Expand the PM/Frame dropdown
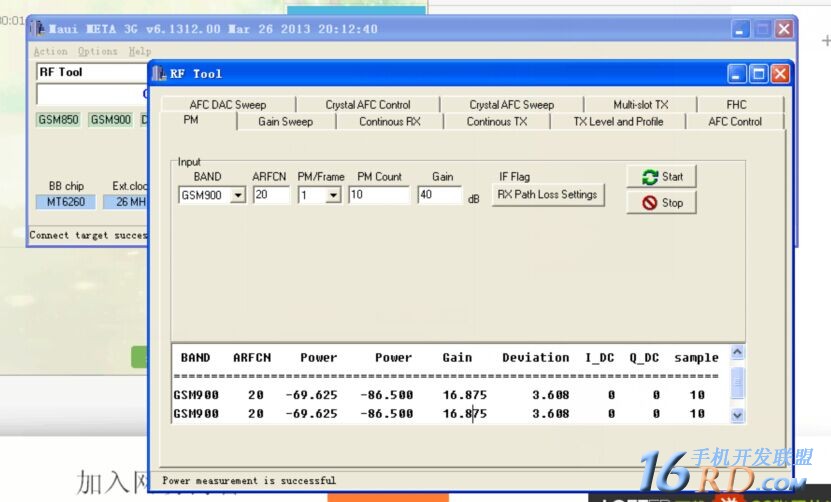Image resolution: width=831 pixels, height=502 pixels. 333,195
